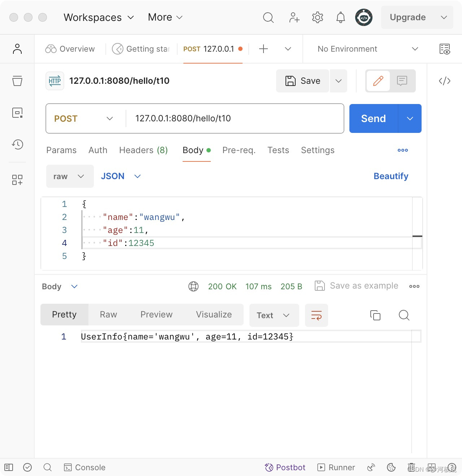
Task: Click the Beautify link to format JSON
Action: pos(391,176)
